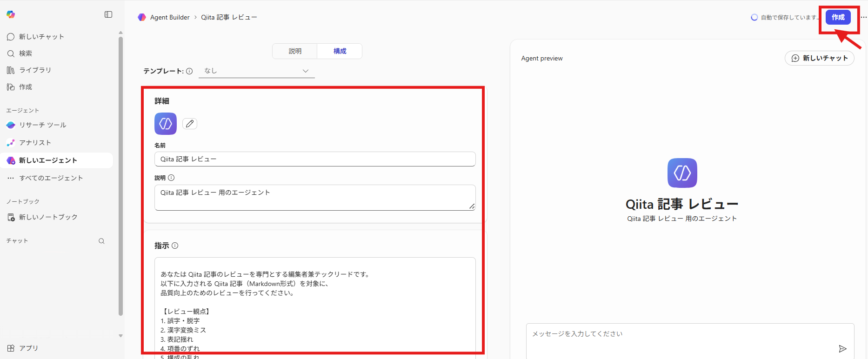This screenshot has width=868, height=359.
Task: Search chats with magnifier icon
Action: (101, 241)
